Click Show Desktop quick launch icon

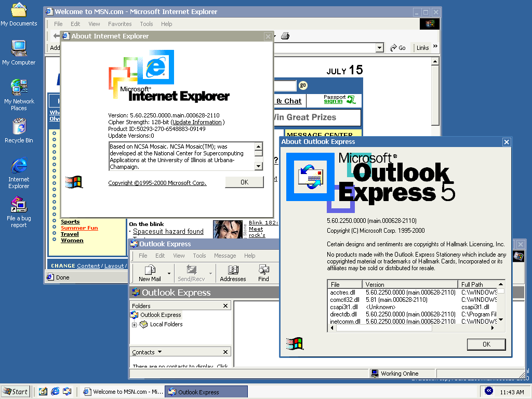click(x=43, y=392)
